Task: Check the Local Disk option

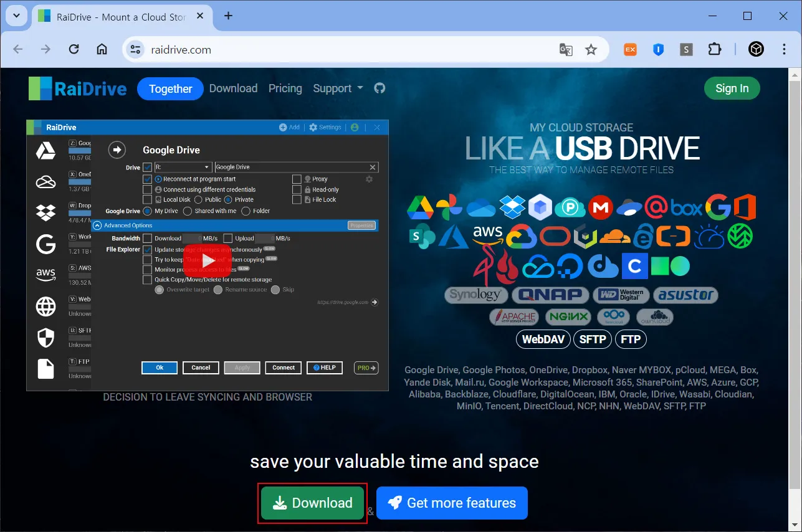Action: tap(148, 200)
